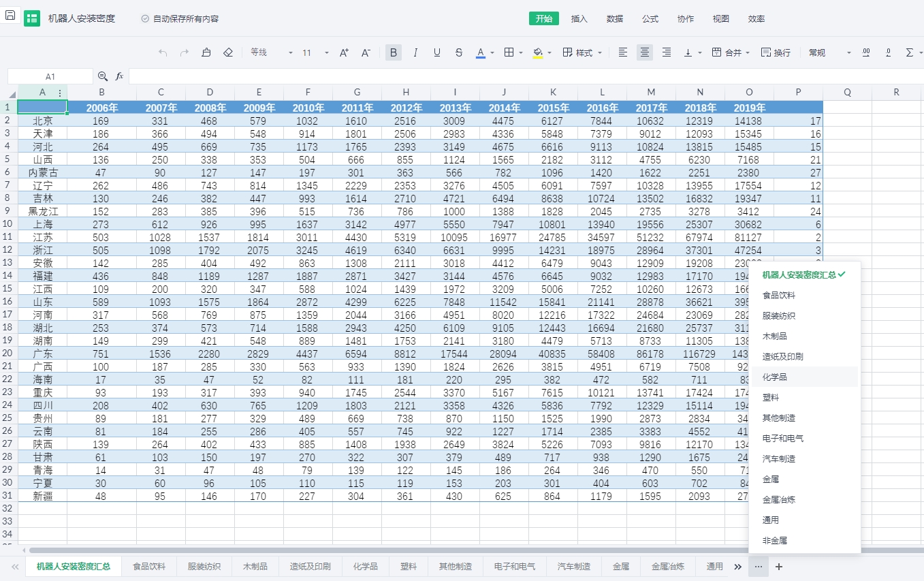Open the 公式 tab
Viewport: 924px width, 581px height.
pyautogui.click(x=650, y=18)
